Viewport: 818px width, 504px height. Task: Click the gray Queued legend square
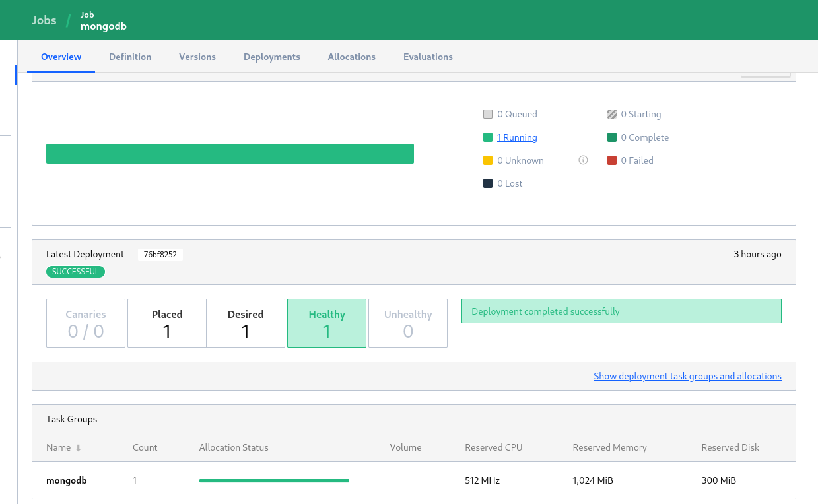point(488,114)
